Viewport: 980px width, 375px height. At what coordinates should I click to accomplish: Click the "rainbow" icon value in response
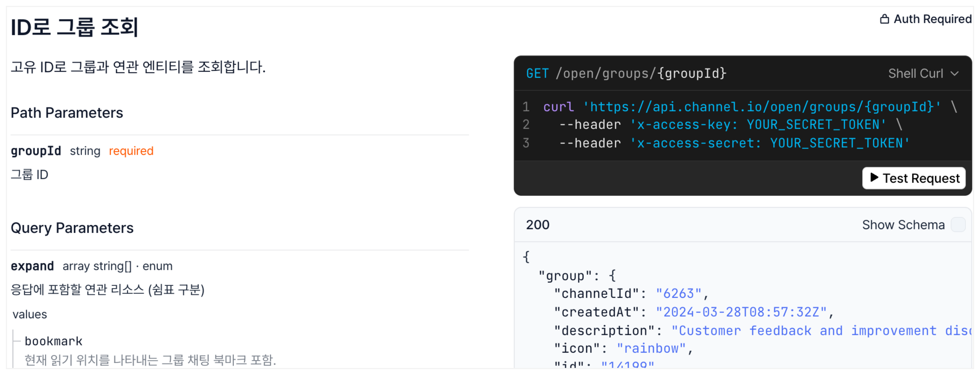651,348
